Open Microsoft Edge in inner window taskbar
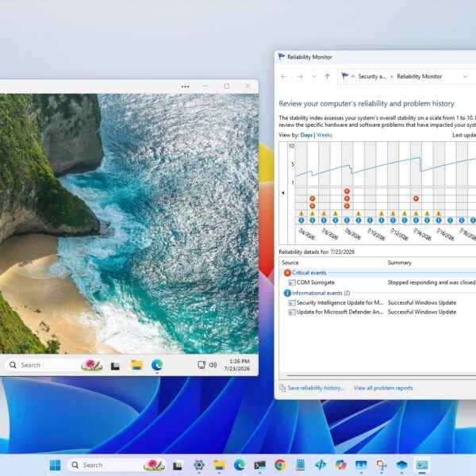Viewport: 476px width, 476px height. (x=157, y=365)
